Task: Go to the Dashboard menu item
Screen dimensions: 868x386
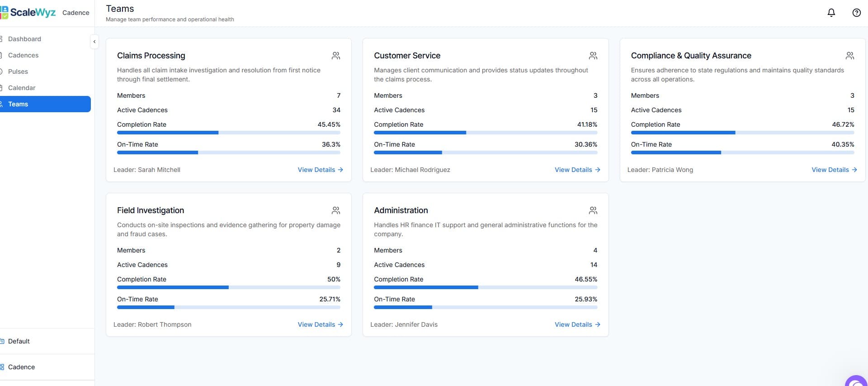Action: click(x=24, y=39)
